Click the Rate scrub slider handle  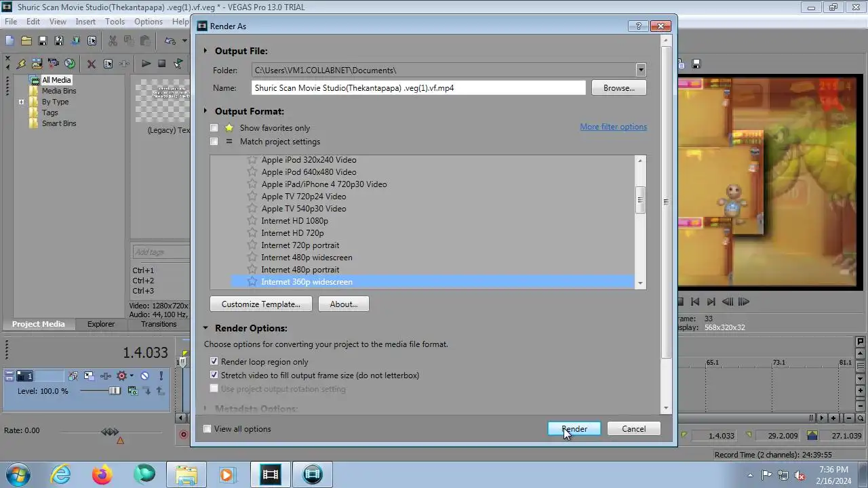coord(110,432)
